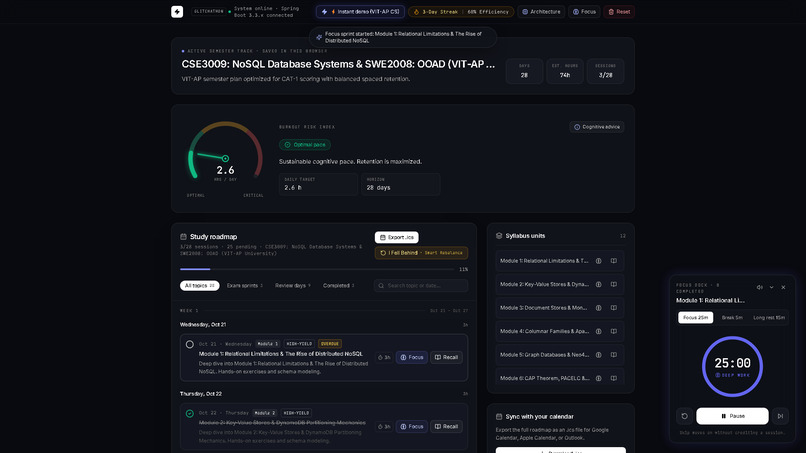Click focus icon for Module 2 syllabus unit
This screenshot has width=806, height=453.
pos(598,284)
